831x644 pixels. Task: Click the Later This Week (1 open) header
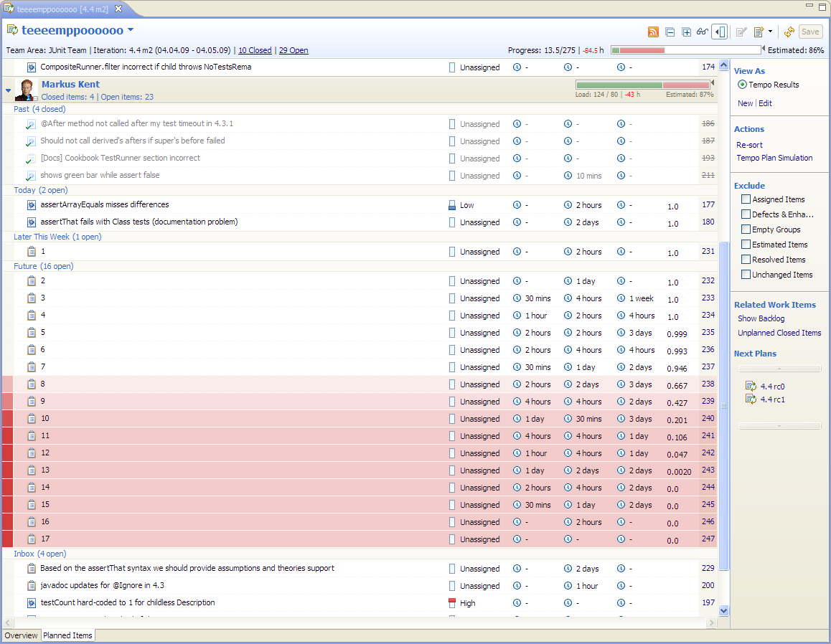coord(57,237)
